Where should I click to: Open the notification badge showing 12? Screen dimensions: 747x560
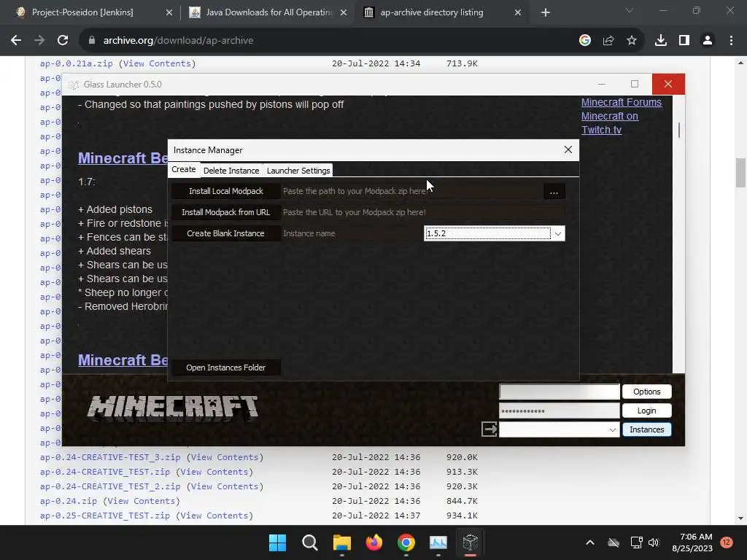point(726,542)
